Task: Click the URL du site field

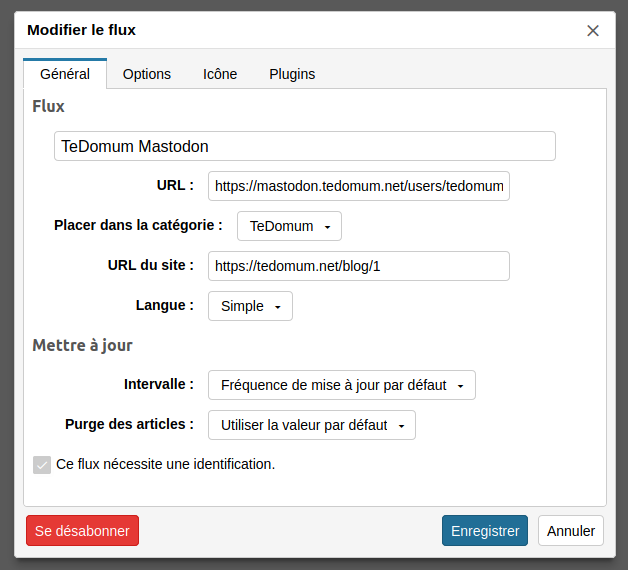Action: (359, 266)
